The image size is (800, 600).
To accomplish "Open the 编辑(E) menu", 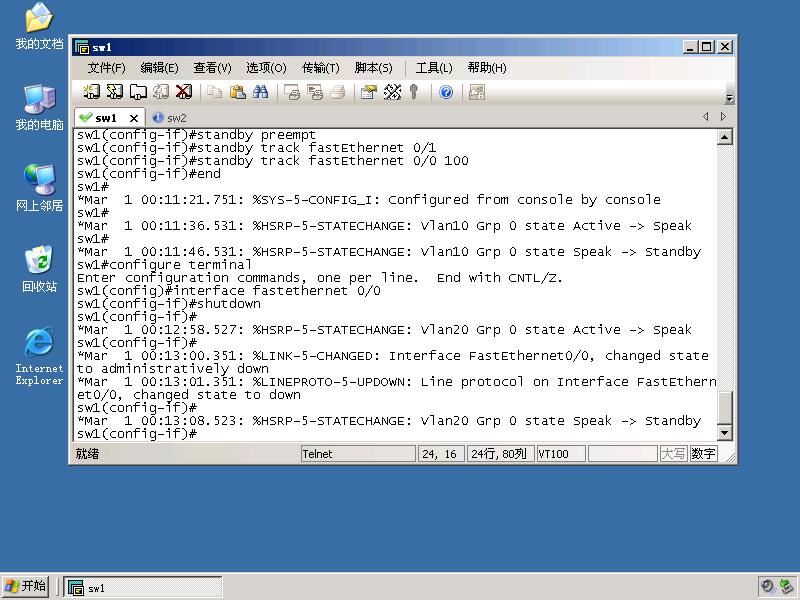I will pos(159,68).
